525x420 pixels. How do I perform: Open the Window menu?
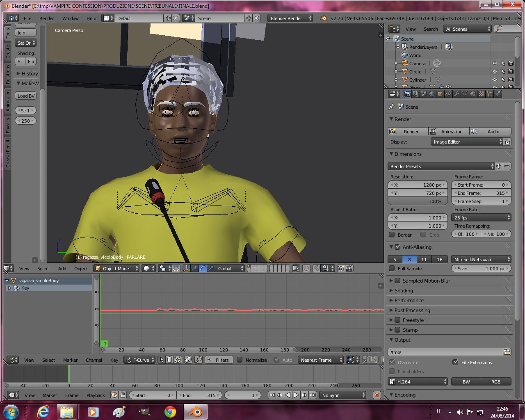coord(70,18)
